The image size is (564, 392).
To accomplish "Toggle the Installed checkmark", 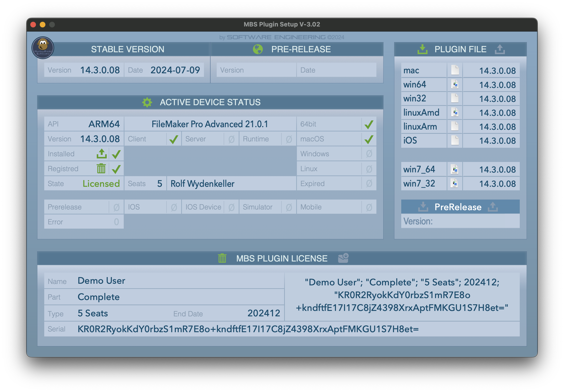I will [116, 154].
